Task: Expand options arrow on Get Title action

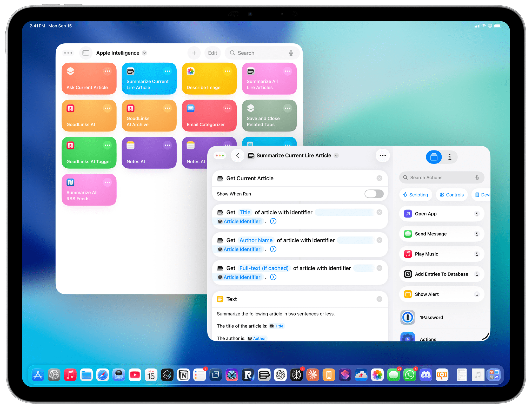Action: click(273, 221)
